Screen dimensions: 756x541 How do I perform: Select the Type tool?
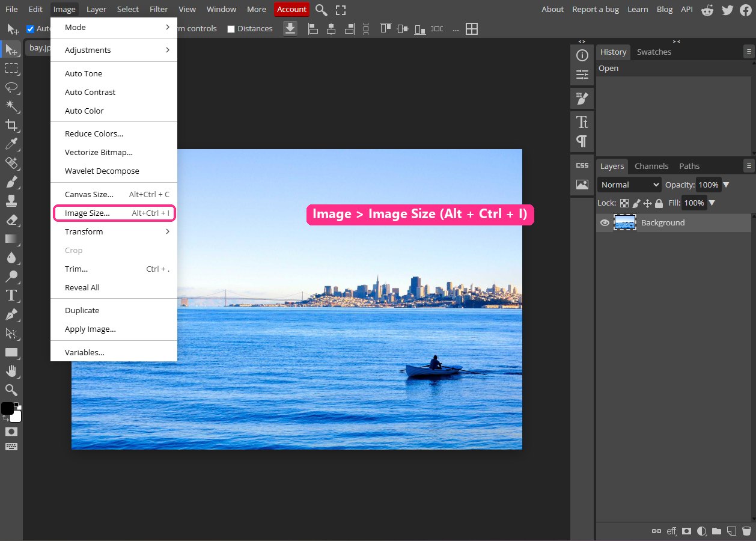11,295
